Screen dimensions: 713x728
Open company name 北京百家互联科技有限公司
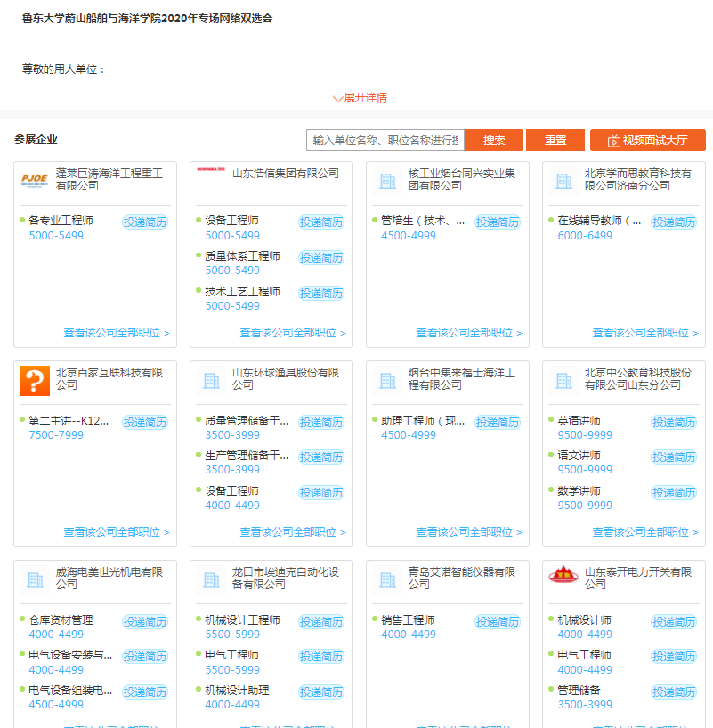point(109,379)
